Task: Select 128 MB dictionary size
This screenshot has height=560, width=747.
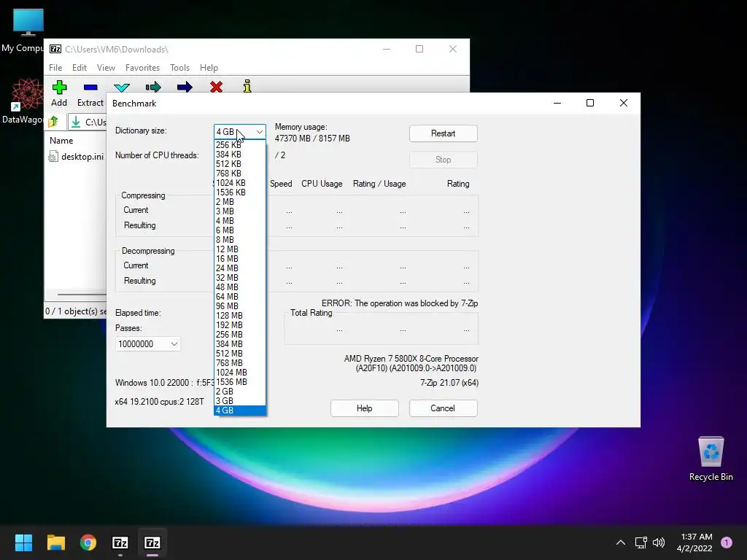Action: (239, 316)
